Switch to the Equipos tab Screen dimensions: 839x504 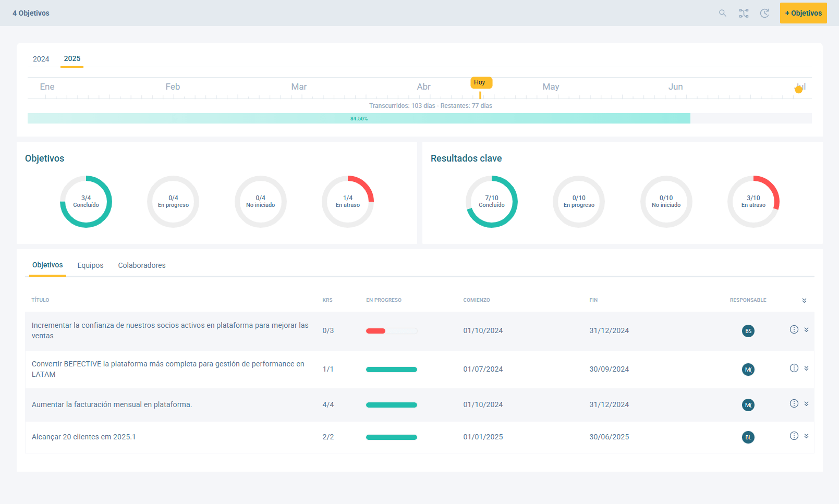90,265
